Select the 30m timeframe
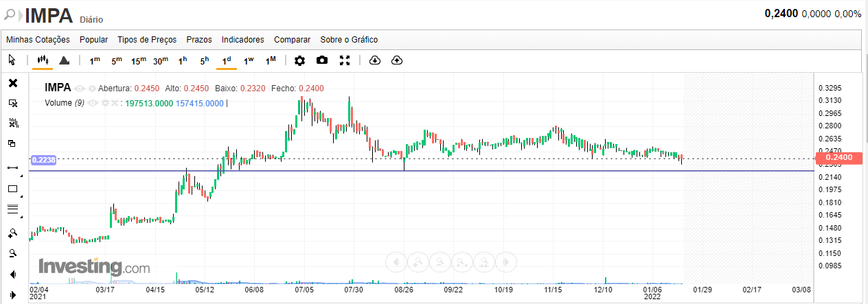Image resolution: width=868 pixels, height=304 pixels. tap(161, 60)
